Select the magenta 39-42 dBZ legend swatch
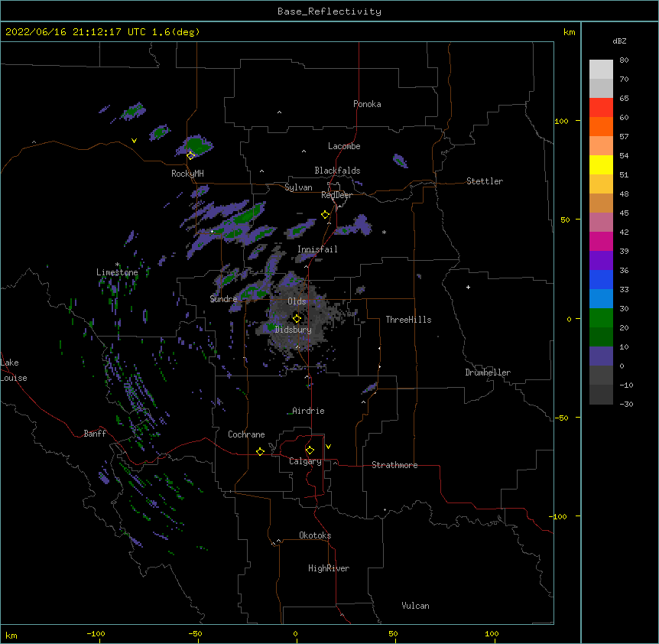 601,241
